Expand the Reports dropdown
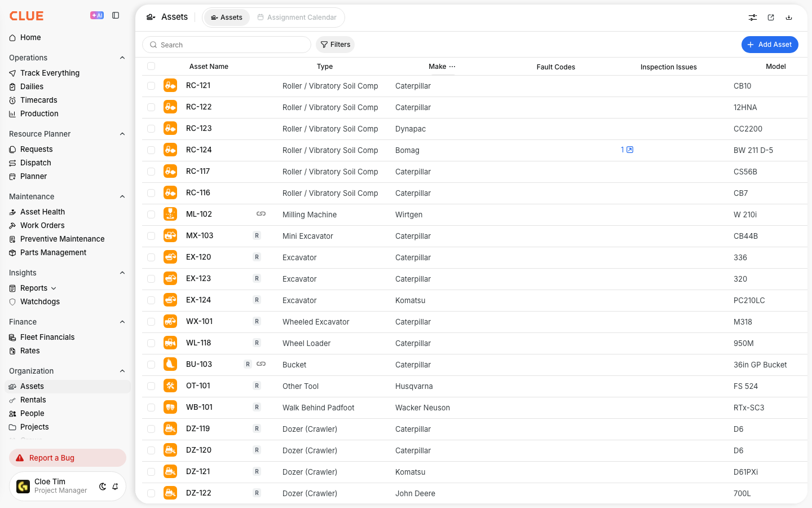The image size is (812, 508). 54,288
